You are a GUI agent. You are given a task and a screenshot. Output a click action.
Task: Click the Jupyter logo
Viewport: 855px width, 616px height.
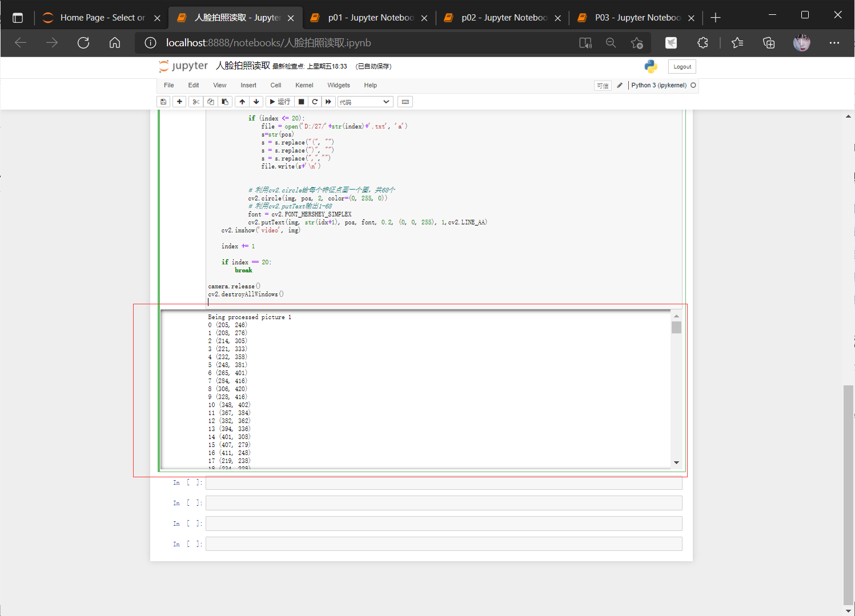(183, 66)
